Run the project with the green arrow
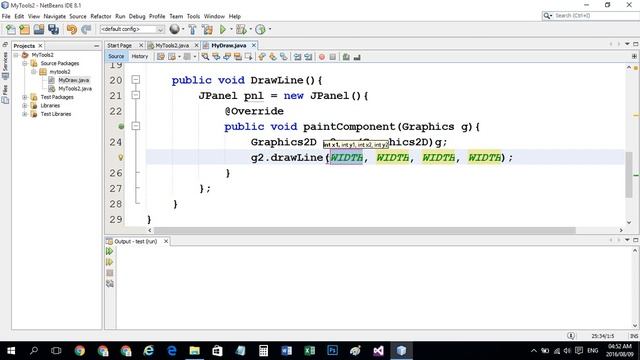640x360 pixels. [x=223, y=29]
